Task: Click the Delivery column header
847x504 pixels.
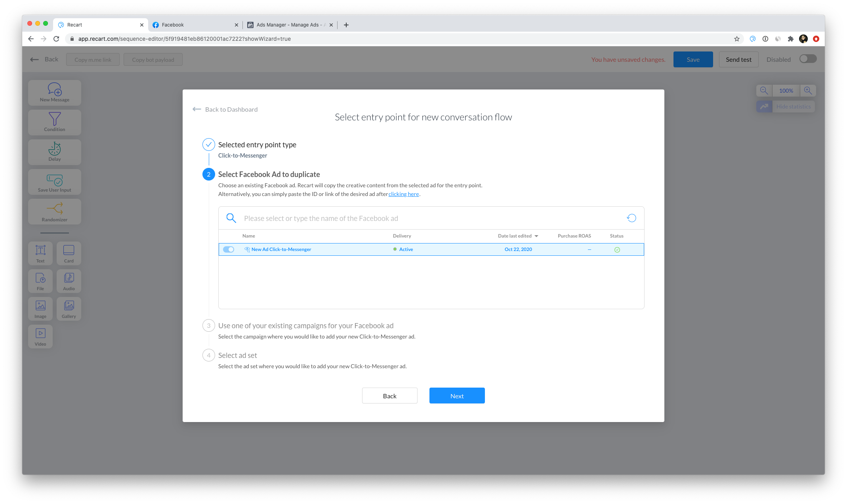Action: 402,236
